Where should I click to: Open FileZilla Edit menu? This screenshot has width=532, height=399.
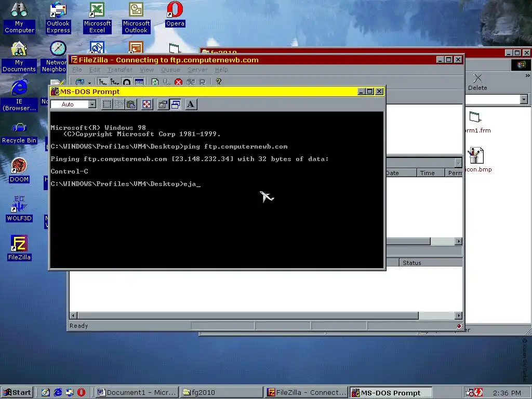pyautogui.click(x=95, y=70)
